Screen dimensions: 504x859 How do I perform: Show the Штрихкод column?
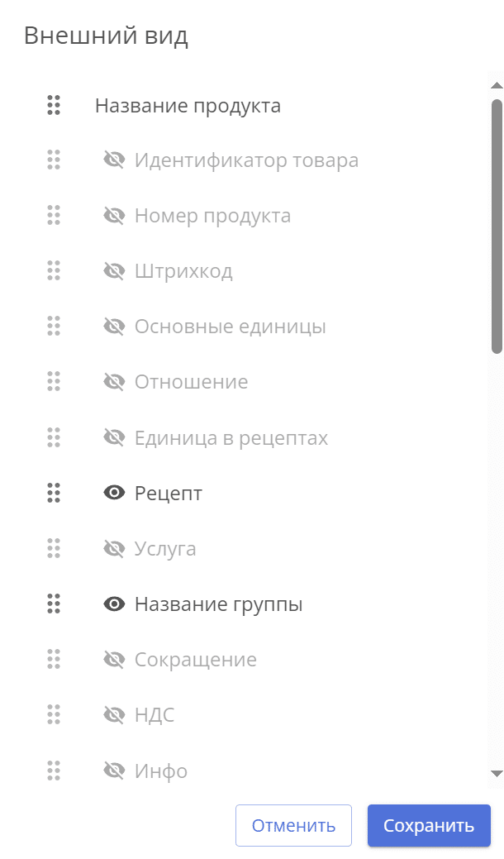pyautogui.click(x=114, y=271)
